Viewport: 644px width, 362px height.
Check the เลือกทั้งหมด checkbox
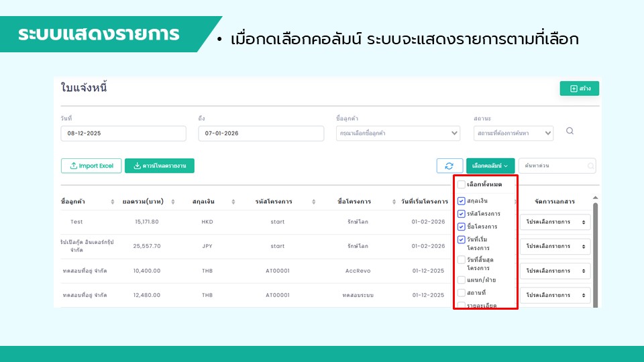(461, 184)
